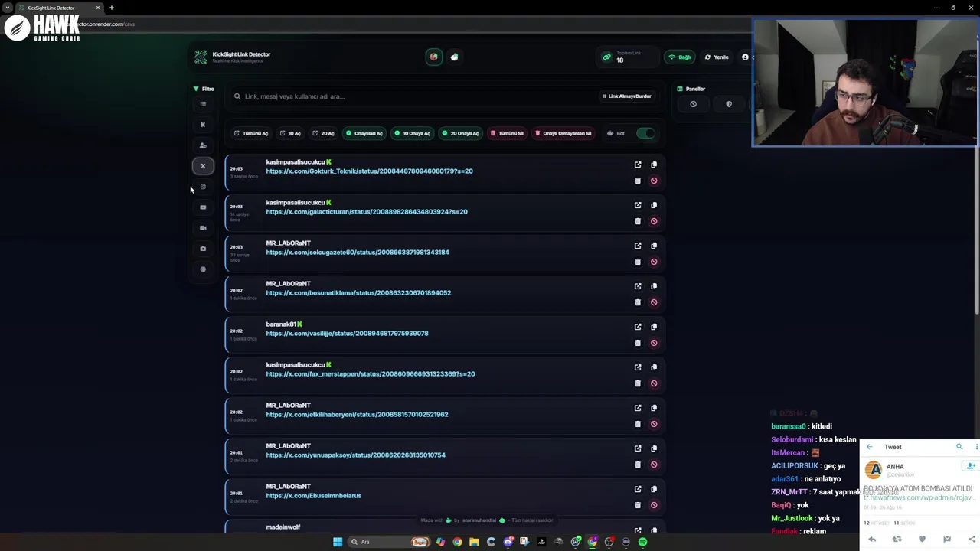Select the user filter icon in sidebar
Viewport: 980px width, 551px height.
click(203, 145)
